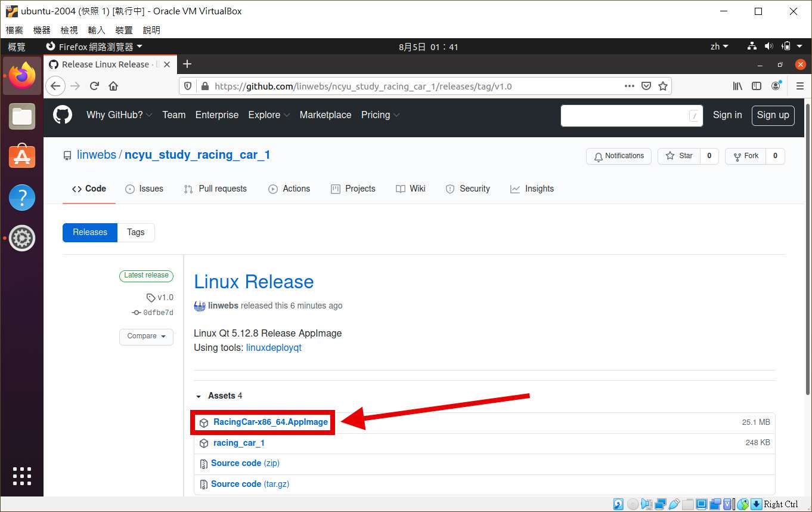Focus the GitHub search field

click(x=625, y=115)
